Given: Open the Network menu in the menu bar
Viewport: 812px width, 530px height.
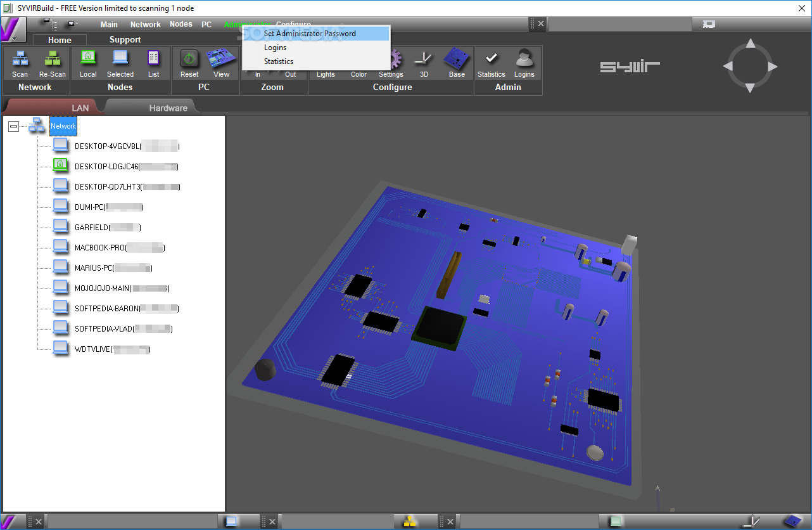Looking at the screenshot, I should [146, 25].
